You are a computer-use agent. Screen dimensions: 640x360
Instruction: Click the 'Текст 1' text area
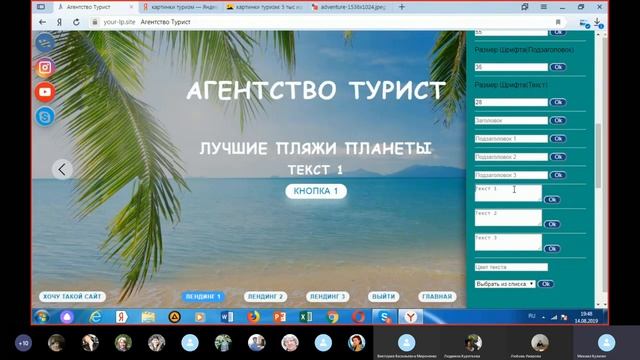[508, 193]
